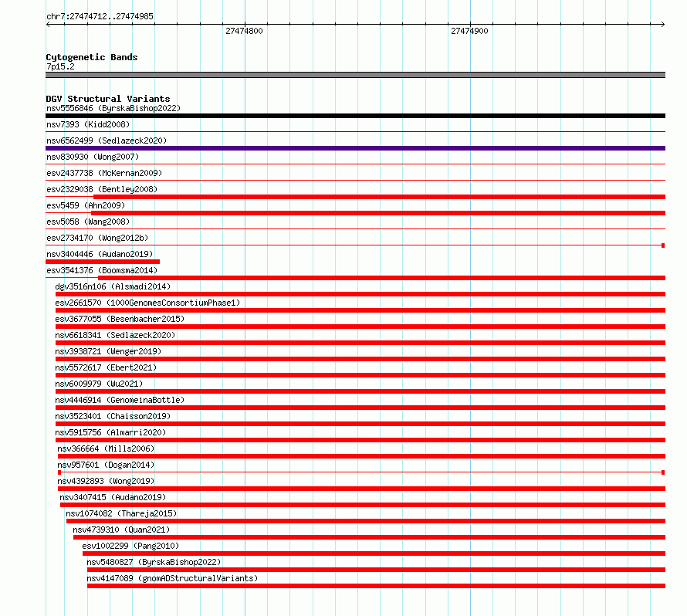687x616 pixels.
Task: Select the DGV Structural Variants track title
Action: [x=108, y=99]
